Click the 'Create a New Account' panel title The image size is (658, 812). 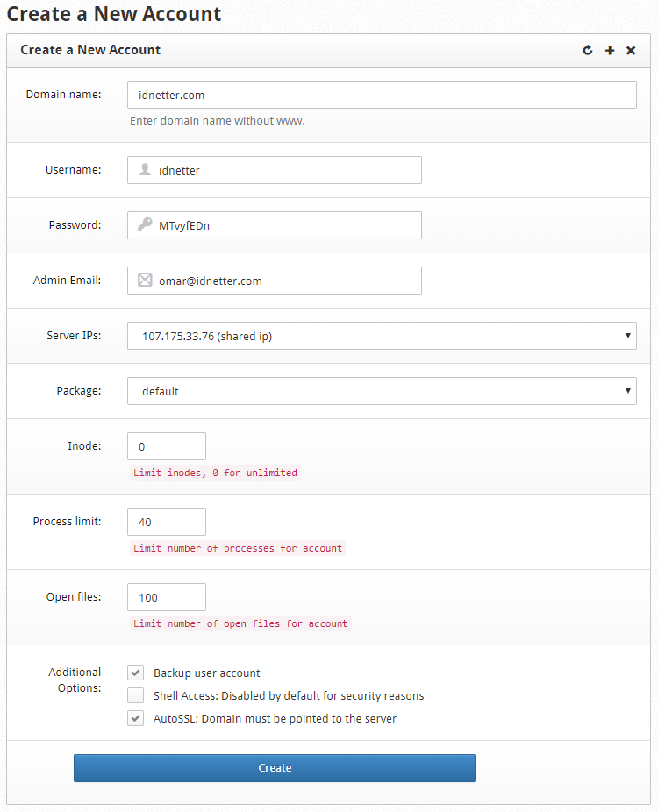pyautogui.click(x=90, y=50)
